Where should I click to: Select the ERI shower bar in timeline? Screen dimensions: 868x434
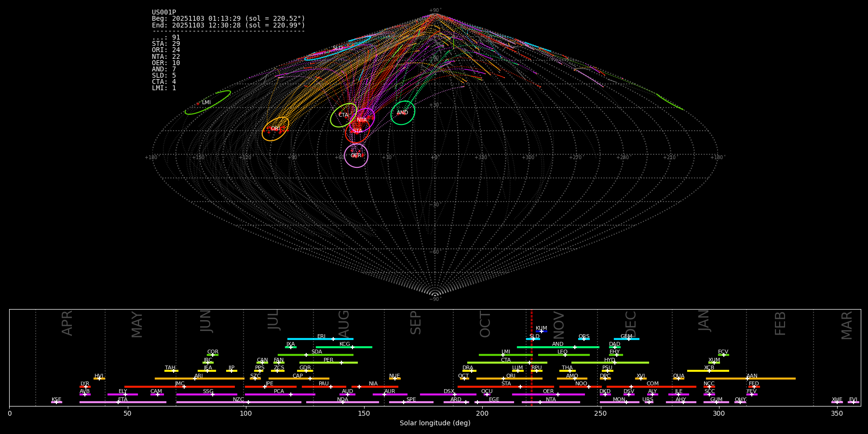(x=320, y=339)
